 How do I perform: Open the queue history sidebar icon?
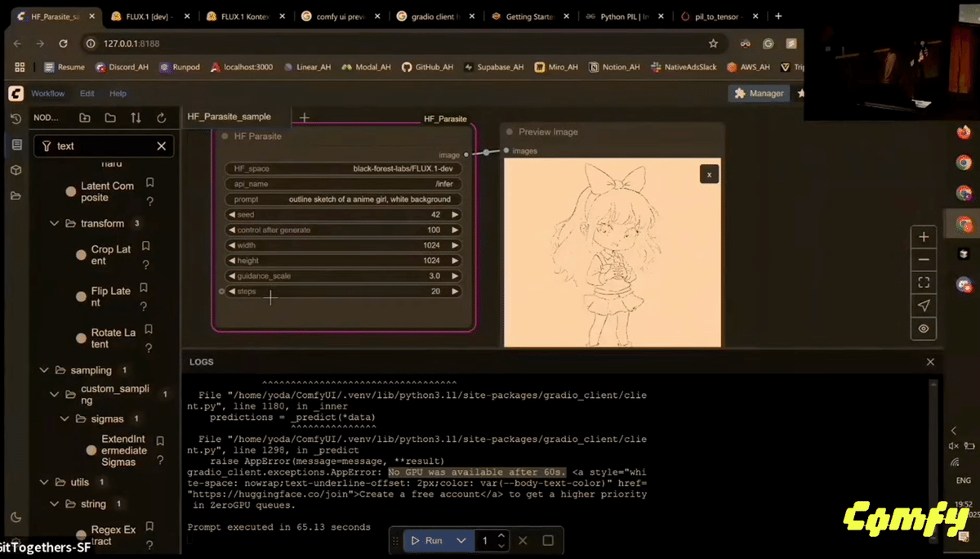(x=16, y=119)
